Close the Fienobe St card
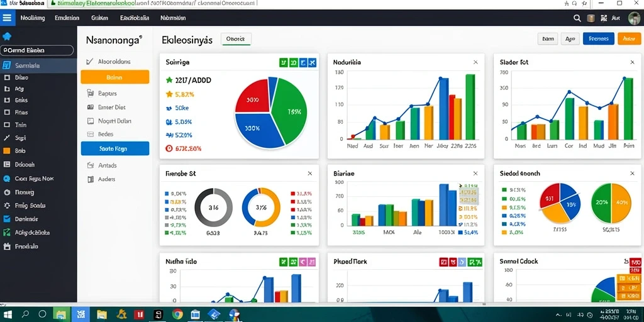This screenshot has width=644, height=322. (x=309, y=174)
